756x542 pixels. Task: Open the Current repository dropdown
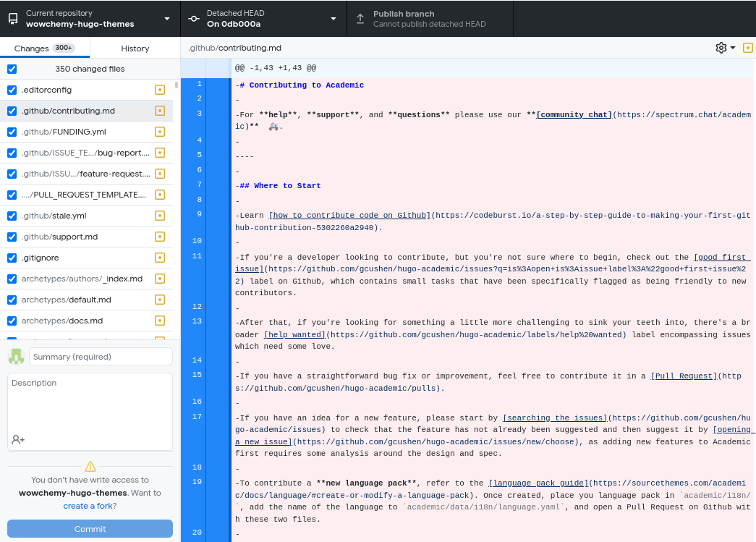90,19
